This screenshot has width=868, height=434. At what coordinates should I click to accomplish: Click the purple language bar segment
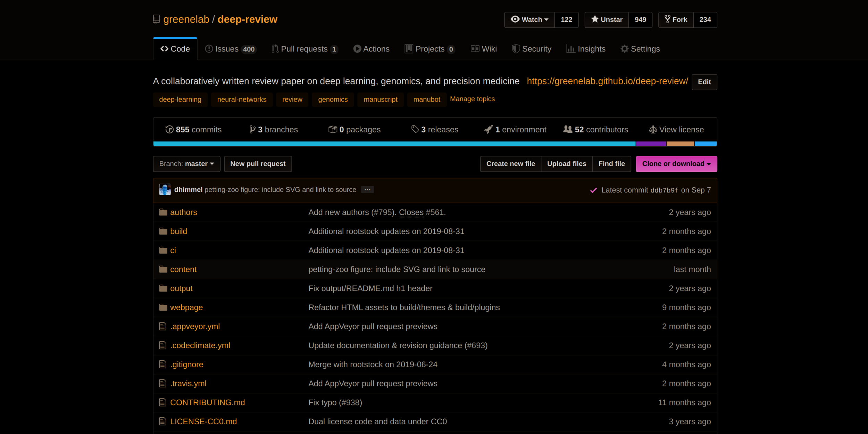click(x=651, y=144)
